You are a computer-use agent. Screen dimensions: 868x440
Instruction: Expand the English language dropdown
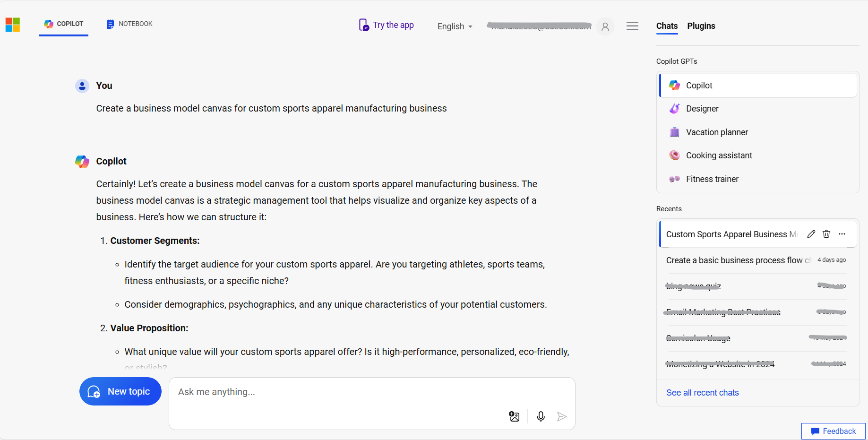pos(455,26)
